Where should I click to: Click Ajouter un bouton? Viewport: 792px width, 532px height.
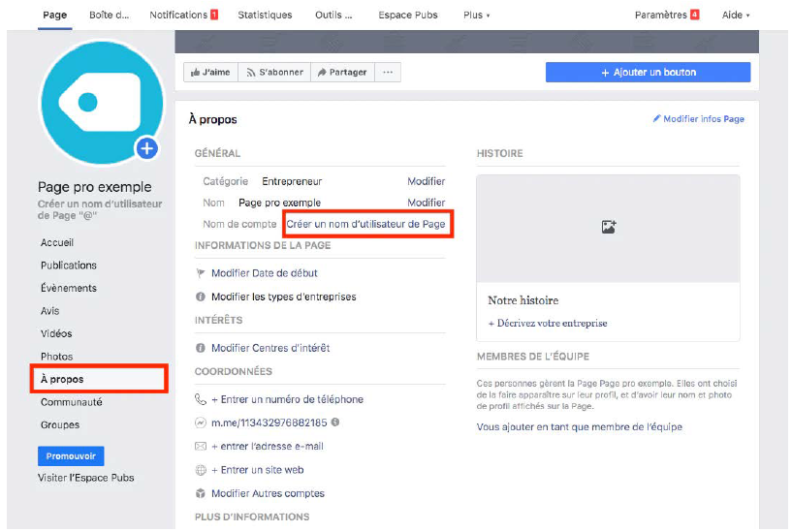tap(649, 72)
